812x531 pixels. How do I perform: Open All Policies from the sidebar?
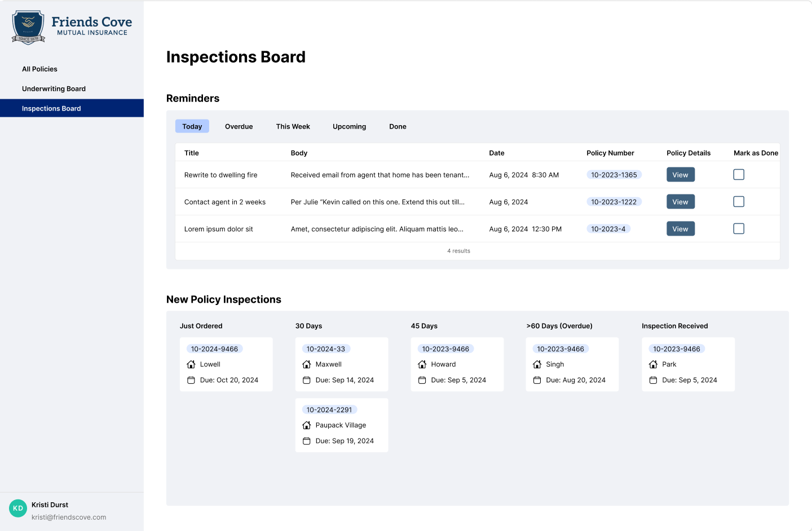pos(39,69)
